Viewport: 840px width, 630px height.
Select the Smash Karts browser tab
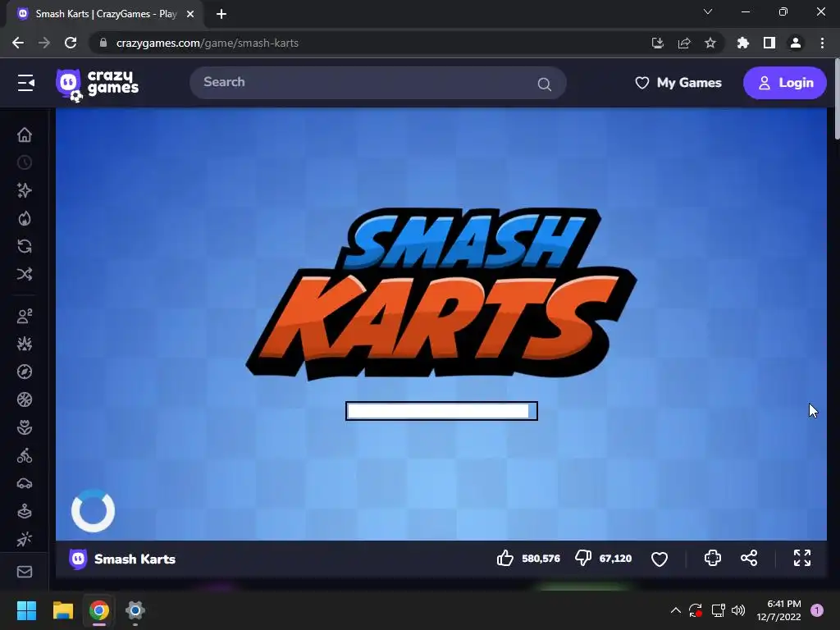tap(106, 14)
